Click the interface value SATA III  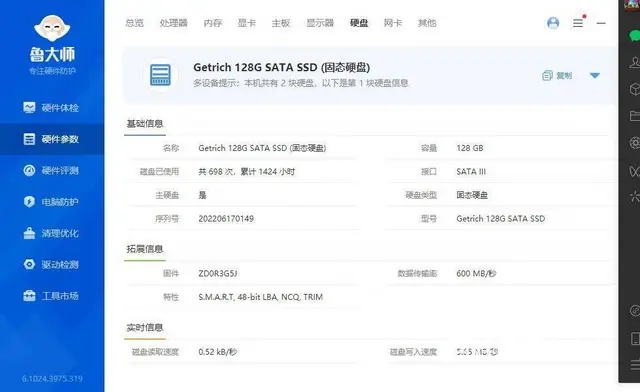(x=471, y=172)
